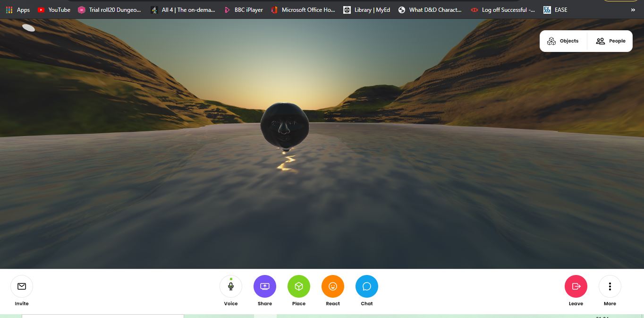Viewport: 644px width, 318px height.
Task: Open the Apps bookmarks shortcut
Action: pyautogui.click(x=18, y=10)
